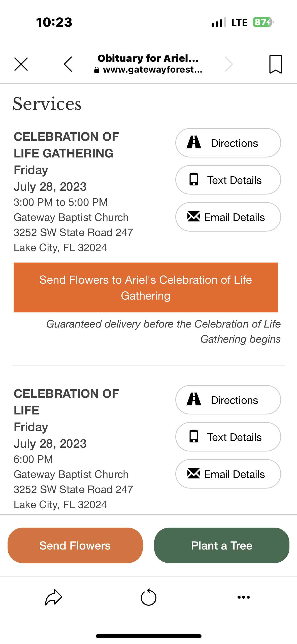
Task: Text Details for the 3:00 PM gathering
Action: click(x=228, y=180)
